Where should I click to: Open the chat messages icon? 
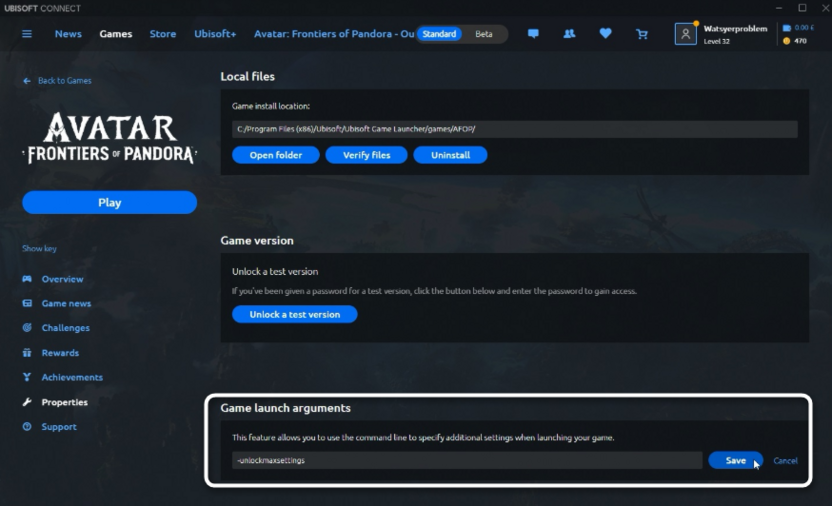533,34
